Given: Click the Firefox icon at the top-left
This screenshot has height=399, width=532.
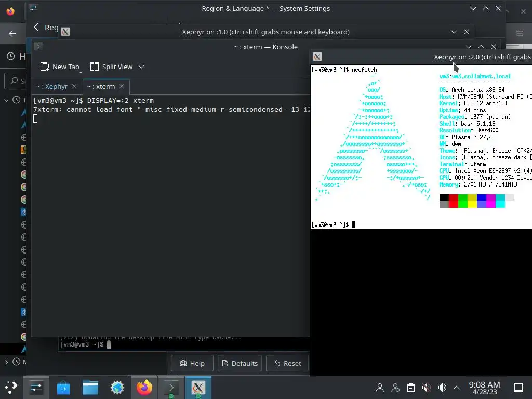Looking at the screenshot, I should (10, 11).
